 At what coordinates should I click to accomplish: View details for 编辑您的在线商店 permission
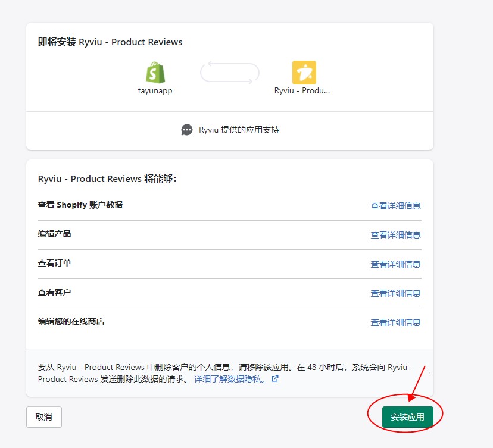pos(395,322)
